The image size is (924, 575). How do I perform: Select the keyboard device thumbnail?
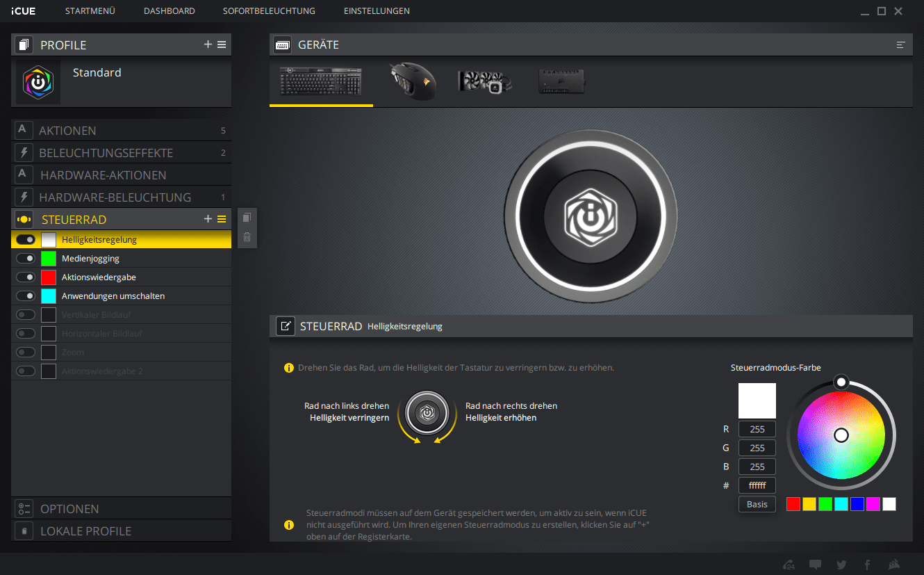pyautogui.click(x=320, y=81)
